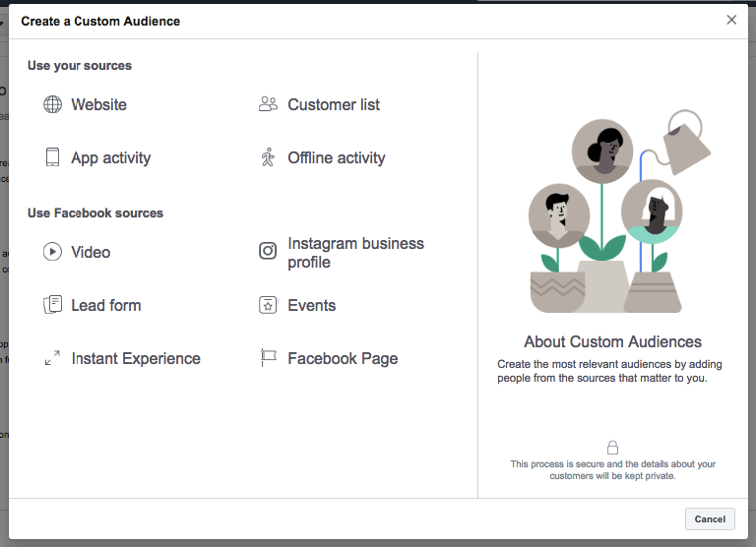Choose Customer list as source
Image resolution: width=756 pixels, height=547 pixels.
(334, 104)
